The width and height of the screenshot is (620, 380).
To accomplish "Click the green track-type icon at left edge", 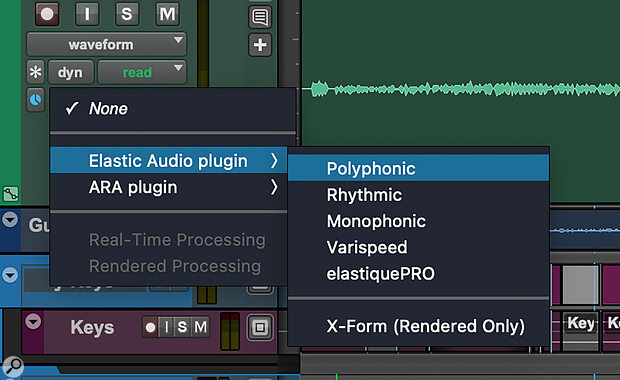I will pyautogui.click(x=11, y=194).
